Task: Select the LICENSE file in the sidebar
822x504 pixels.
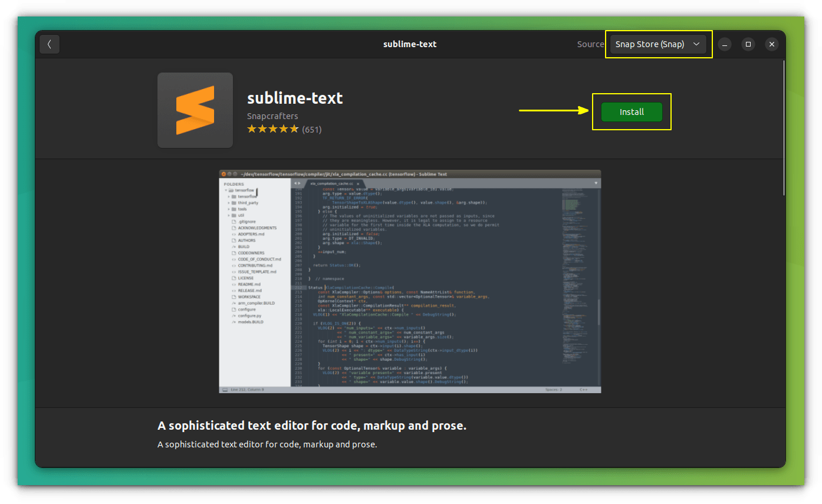Action: tap(245, 278)
